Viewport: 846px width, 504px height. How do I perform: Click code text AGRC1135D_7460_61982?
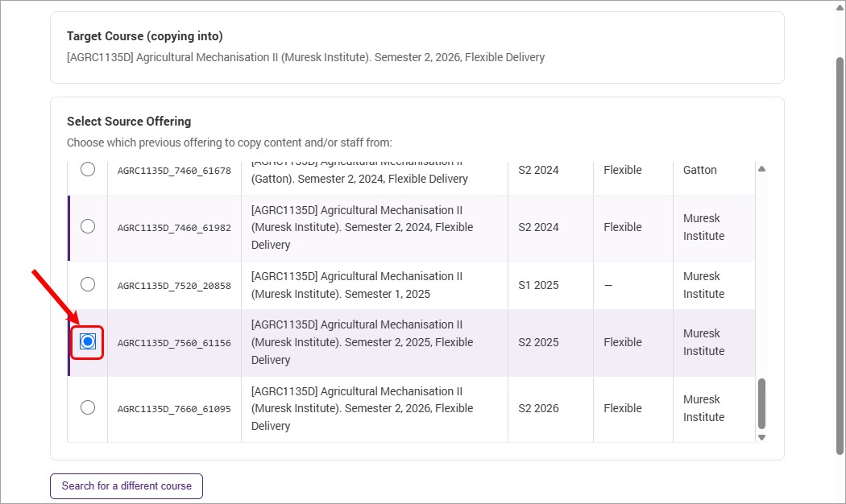point(174,228)
